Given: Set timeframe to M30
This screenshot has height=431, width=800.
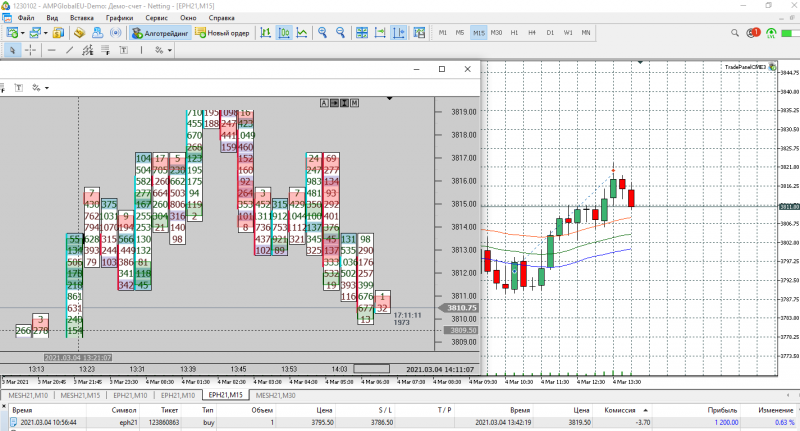Looking at the screenshot, I should point(496,33).
